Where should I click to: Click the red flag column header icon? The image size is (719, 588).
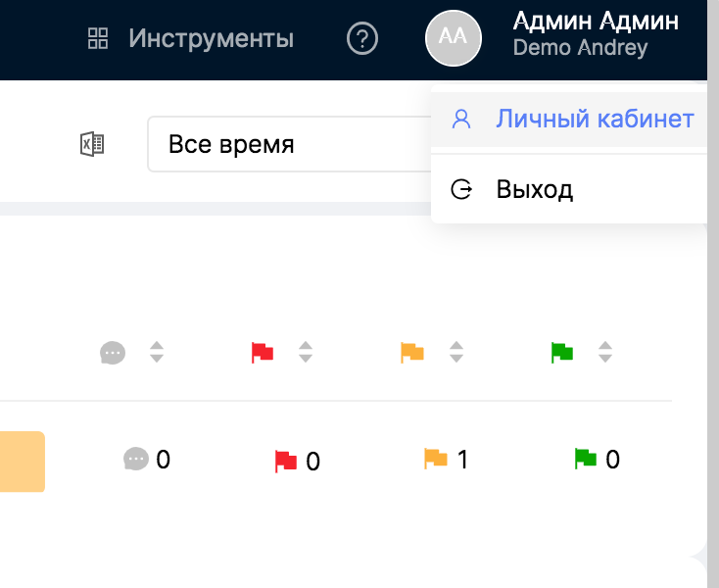(x=263, y=353)
